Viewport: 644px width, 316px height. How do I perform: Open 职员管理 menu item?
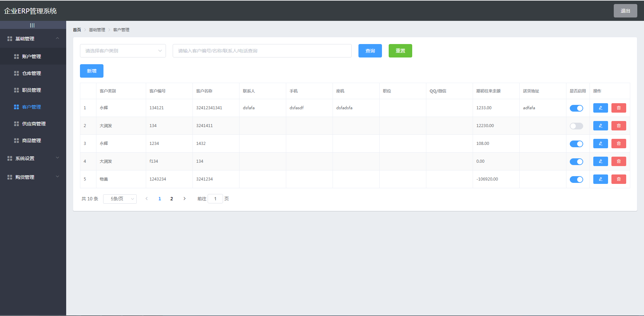pos(33,90)
